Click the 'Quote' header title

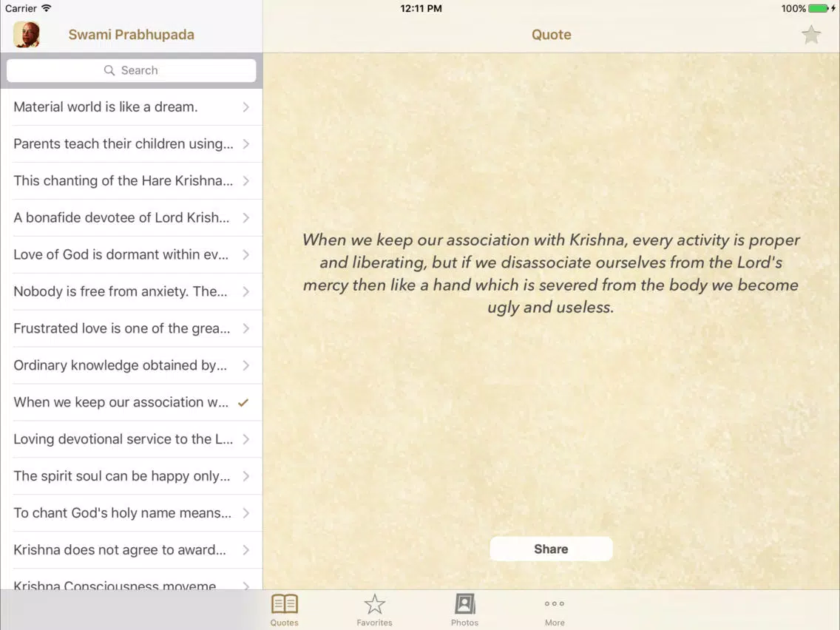pyautogui.click(x=552, y=35)
